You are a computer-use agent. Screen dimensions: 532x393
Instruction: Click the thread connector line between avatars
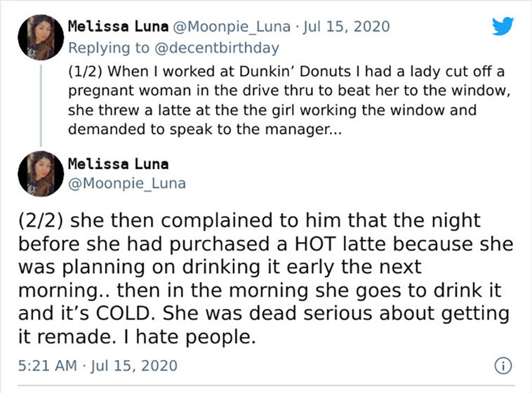click(x=41, y=105)
